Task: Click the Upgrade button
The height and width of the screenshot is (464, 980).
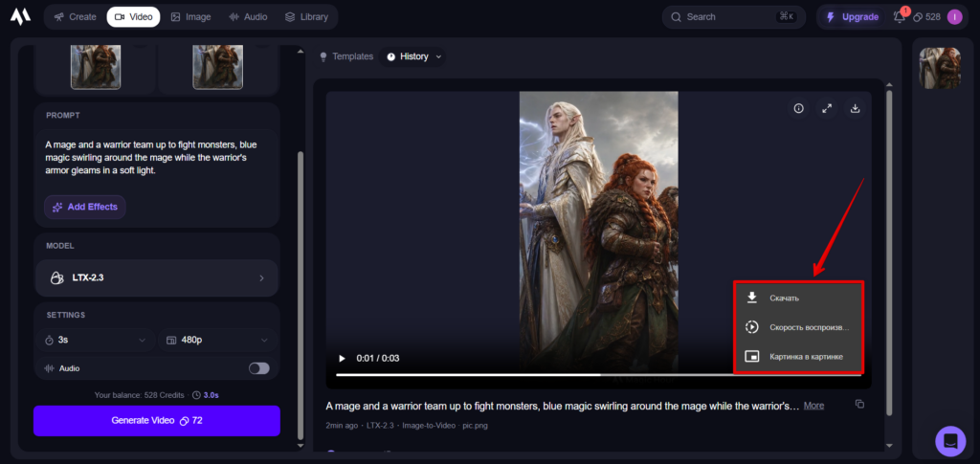Action: [853, 17]
